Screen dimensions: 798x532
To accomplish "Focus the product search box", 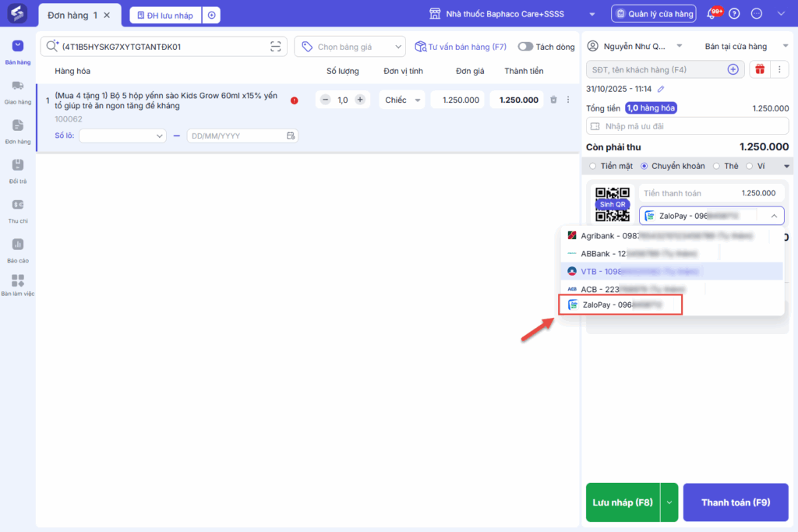I will tap(163, 47).
